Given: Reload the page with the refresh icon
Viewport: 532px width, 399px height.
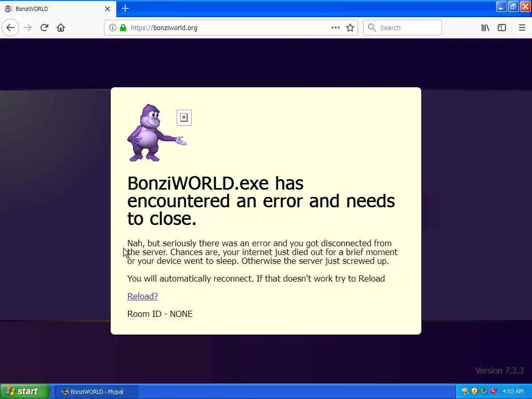Looking at the screenshot, I should 44,28.
